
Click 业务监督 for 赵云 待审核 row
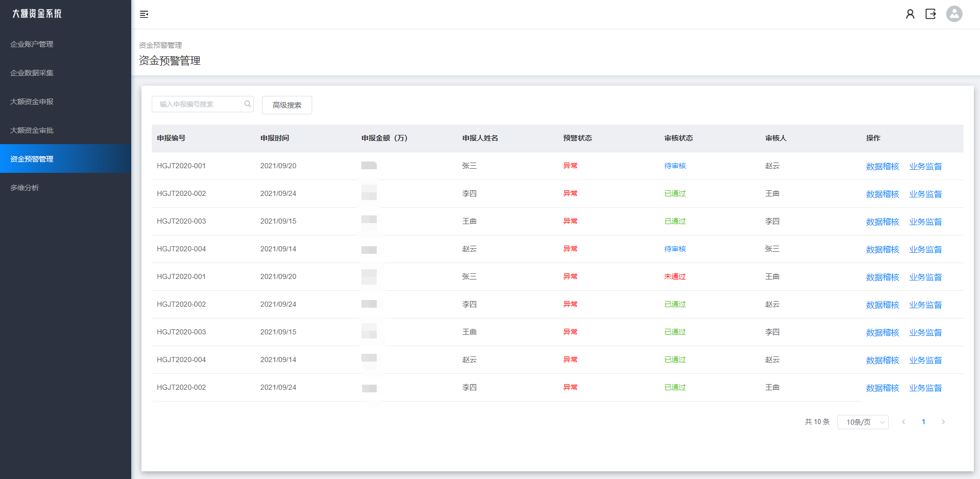pos(926,249)
